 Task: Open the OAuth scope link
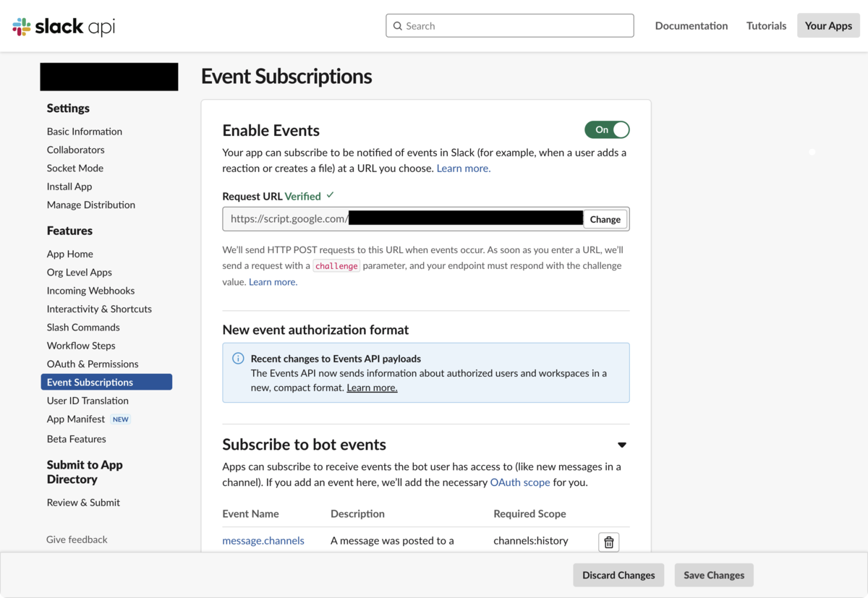520,482
